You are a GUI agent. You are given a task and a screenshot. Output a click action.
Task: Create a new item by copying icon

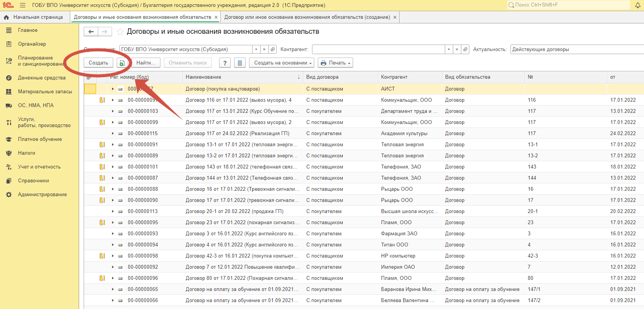click(122, 63)
